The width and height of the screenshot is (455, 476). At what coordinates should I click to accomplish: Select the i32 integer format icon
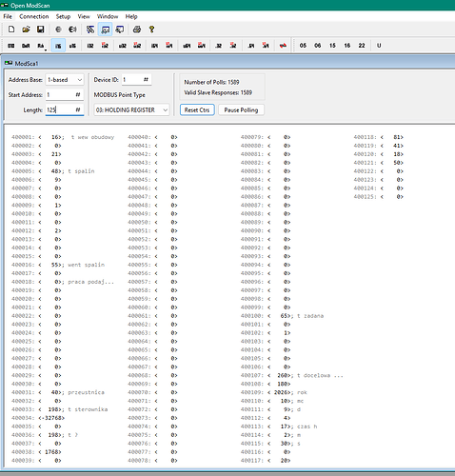[x=90, y=46]
